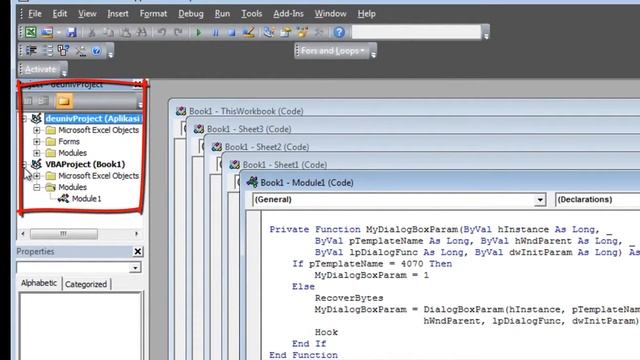
Task: Open Project Explorer from the toolbar icon
Action: pyautogui.click(x=268, y=32)
